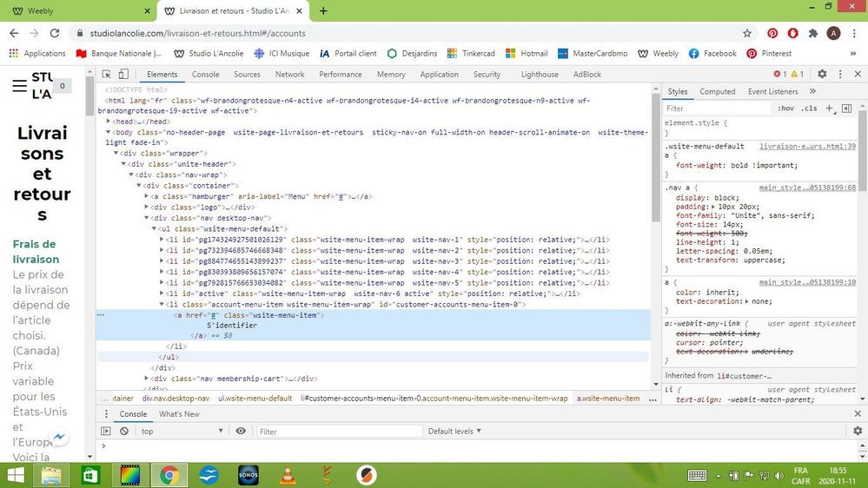Screen dimensions: 868x488
Task: Open DevTools settings gear
Action: click(822, 75)
